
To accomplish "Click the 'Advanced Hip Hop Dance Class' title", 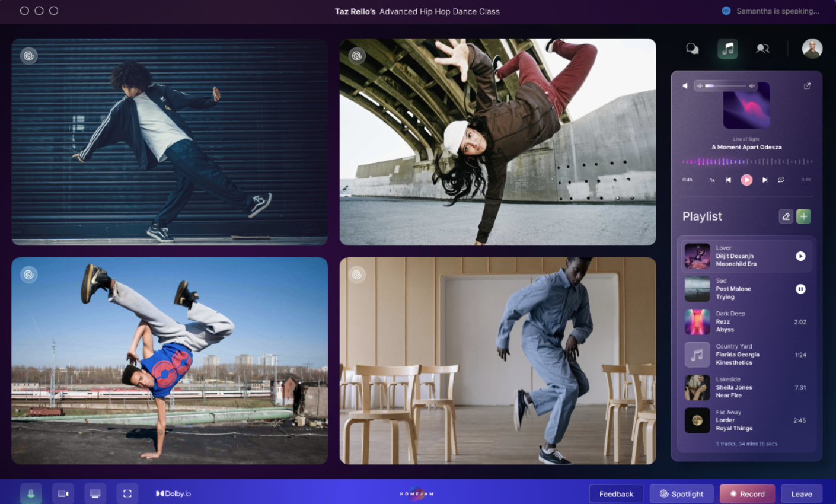I will coord(439,11).
